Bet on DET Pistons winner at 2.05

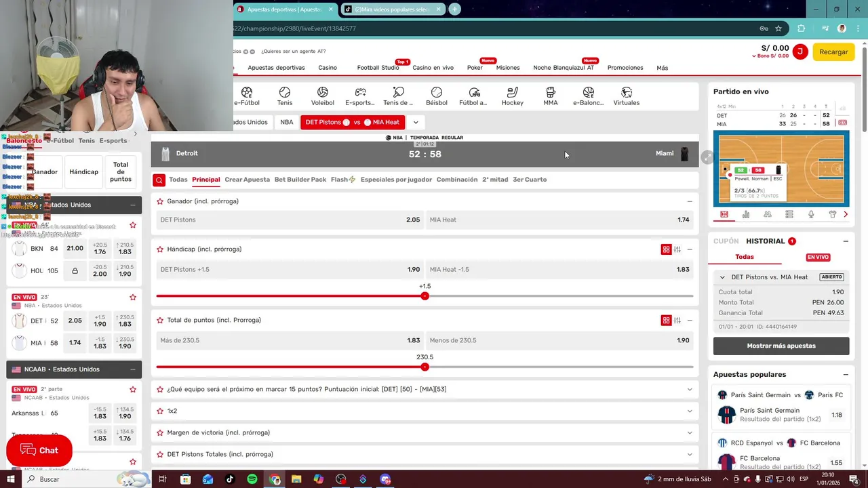290,220
